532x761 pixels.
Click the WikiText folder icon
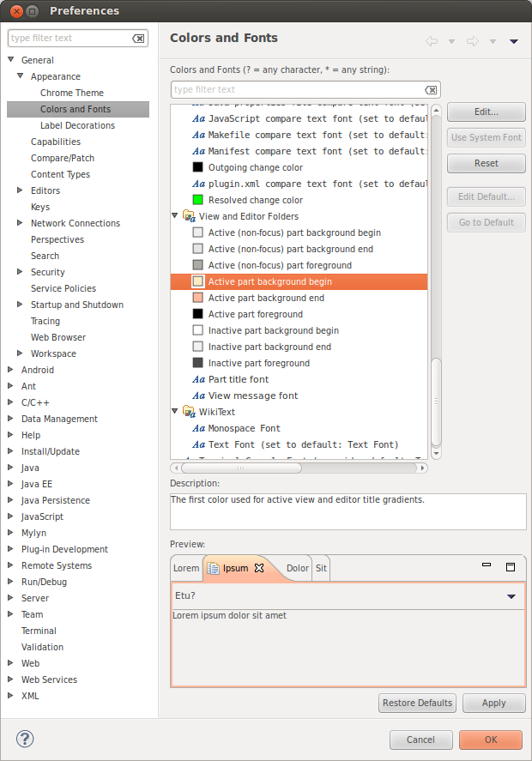point(189,412)
